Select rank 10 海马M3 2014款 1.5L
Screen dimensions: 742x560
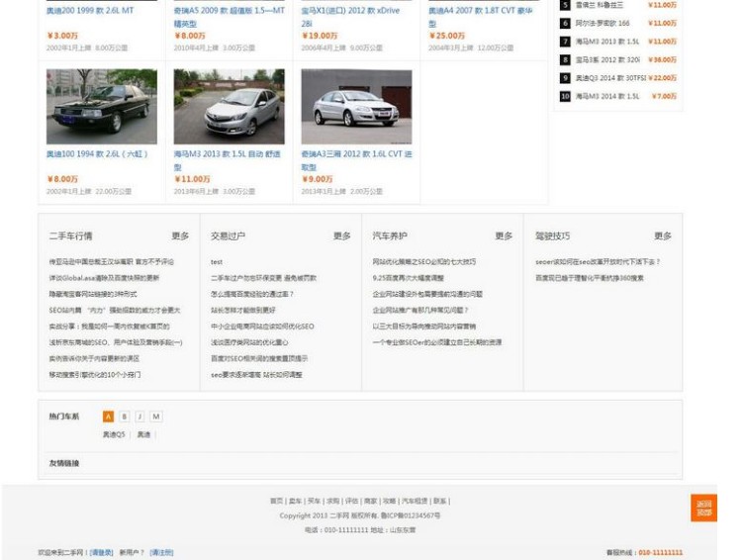coord(606,96)
